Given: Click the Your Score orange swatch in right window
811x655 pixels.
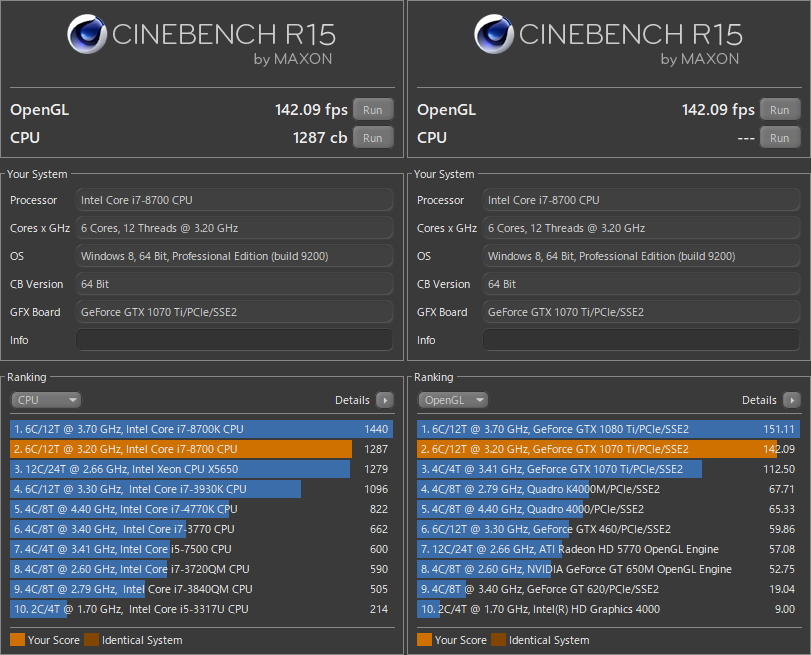Looking at the screenshot, I should point(424,639).
